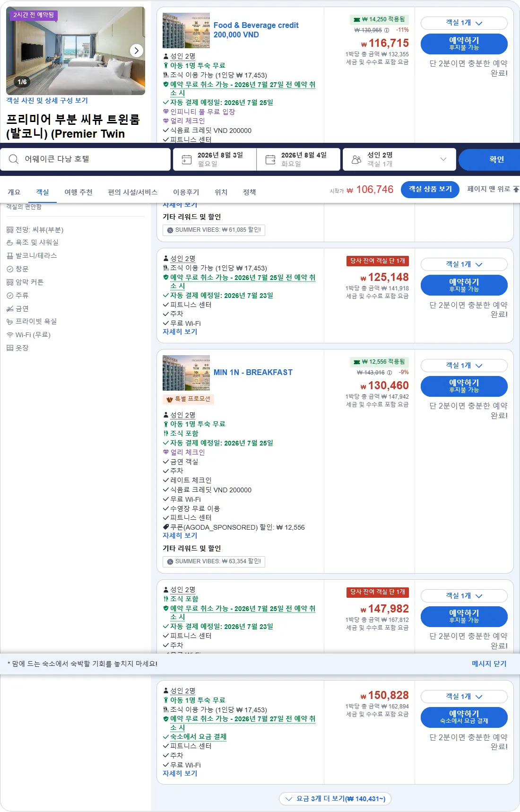Viewport: 520px width, 812px height.
Task: Show next room photo arrow
Action: [136, 51]
